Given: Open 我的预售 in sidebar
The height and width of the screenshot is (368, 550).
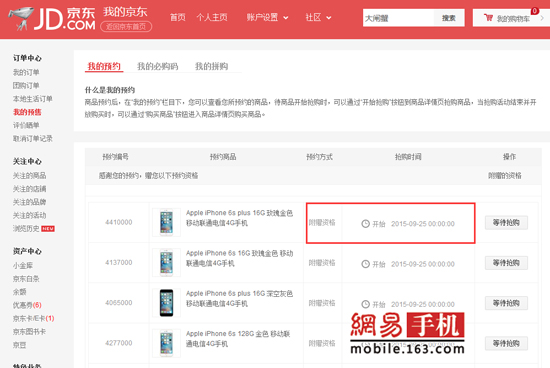Looking at the screenshot, I should pos(27,112).
